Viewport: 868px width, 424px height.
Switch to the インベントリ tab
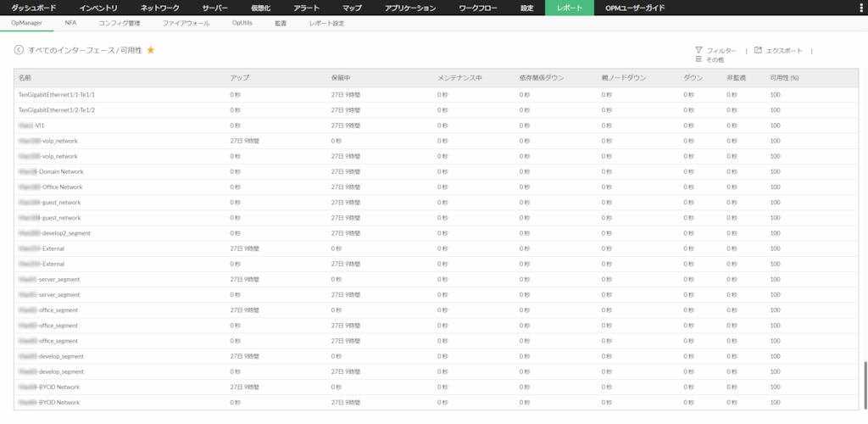coord(98,8)
